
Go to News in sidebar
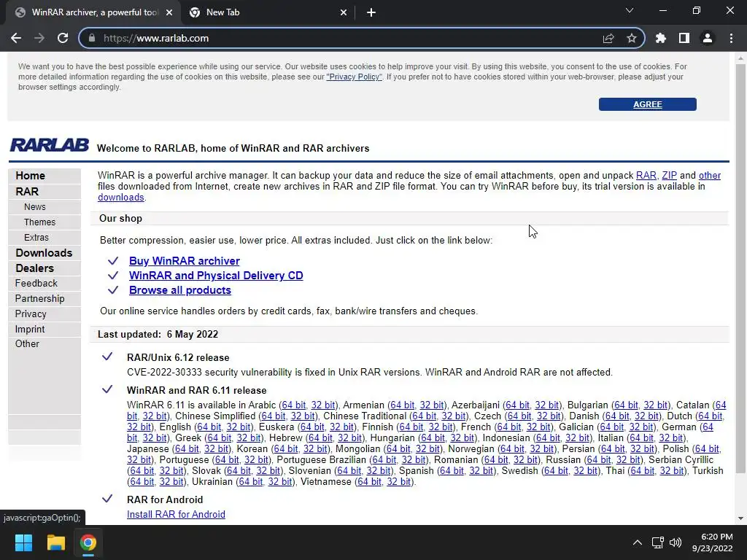35,206
